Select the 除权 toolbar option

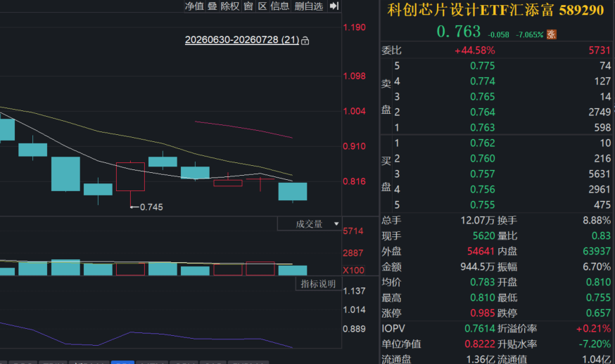pyautogui.click(x=230, y=6)
